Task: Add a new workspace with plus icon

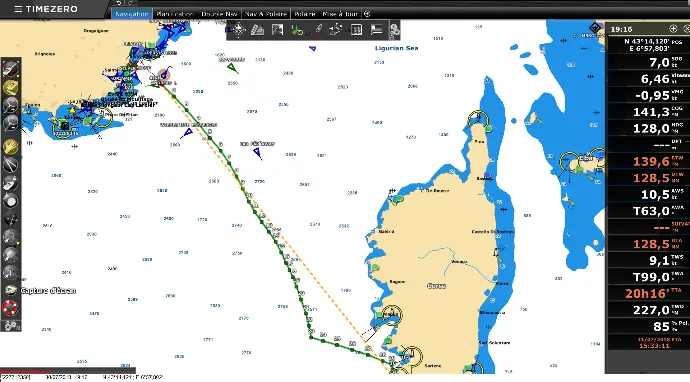Action: coord(367,14)
